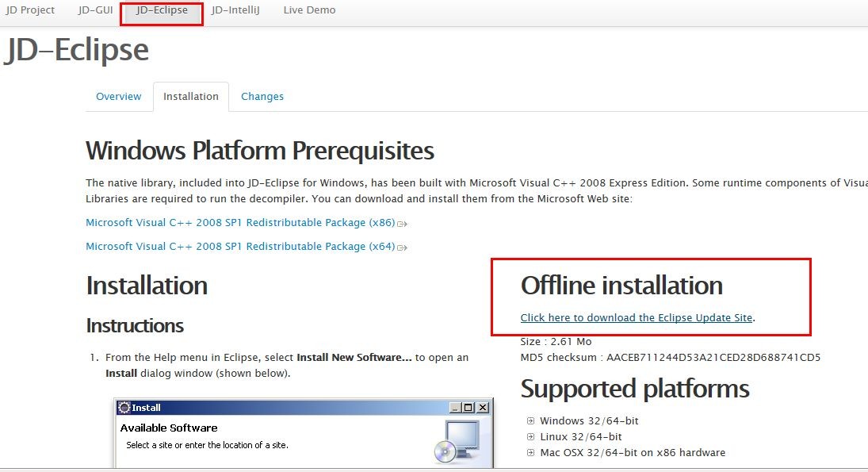Screen dimensions: 868x472
Task: Click the 'Supported platforms' heading
Action: tap(635, 389)
